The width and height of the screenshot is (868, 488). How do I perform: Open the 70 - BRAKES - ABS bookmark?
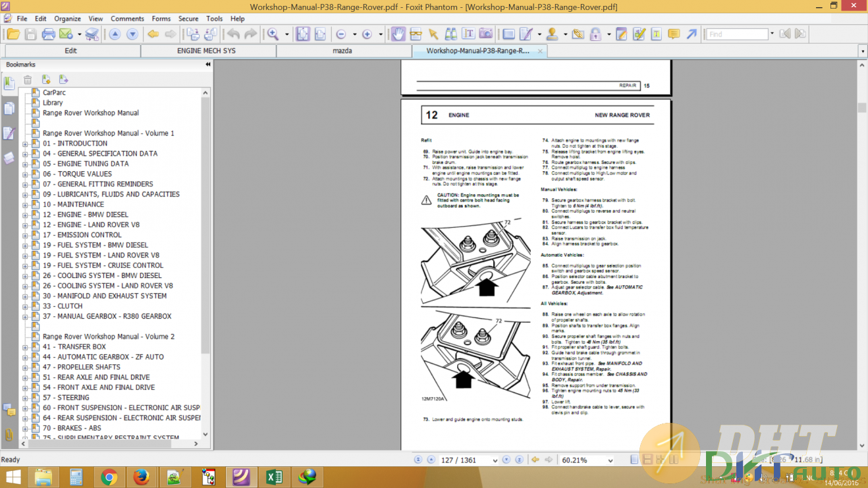[x=72, y=428]
